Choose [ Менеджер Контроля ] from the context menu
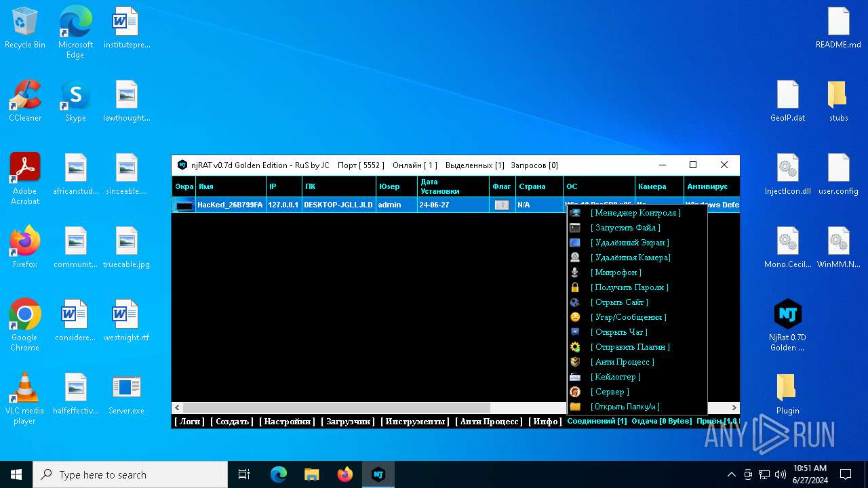Viewport: 868px width, 488px height. tap(637, 213)
